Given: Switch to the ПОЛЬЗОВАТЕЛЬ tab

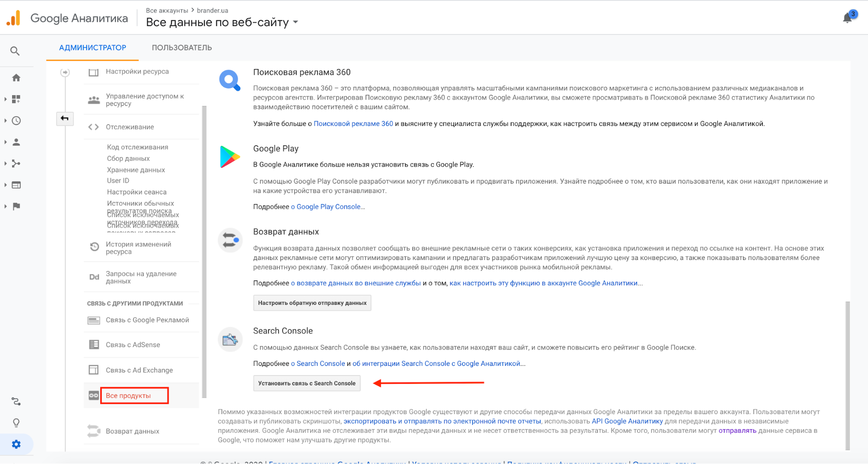Looking at the screenshot, I should [182, 48].
